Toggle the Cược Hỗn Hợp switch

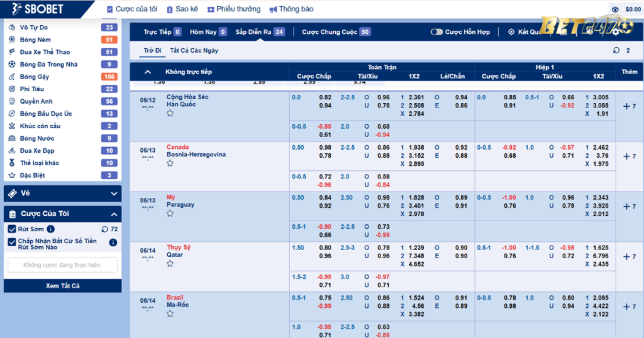[x=436, y=32]
